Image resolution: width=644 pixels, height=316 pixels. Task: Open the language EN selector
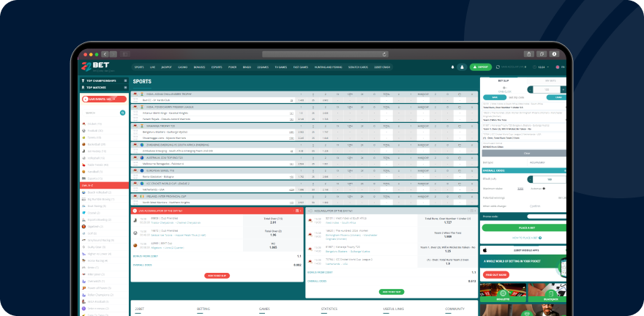[x=561, y=67]
